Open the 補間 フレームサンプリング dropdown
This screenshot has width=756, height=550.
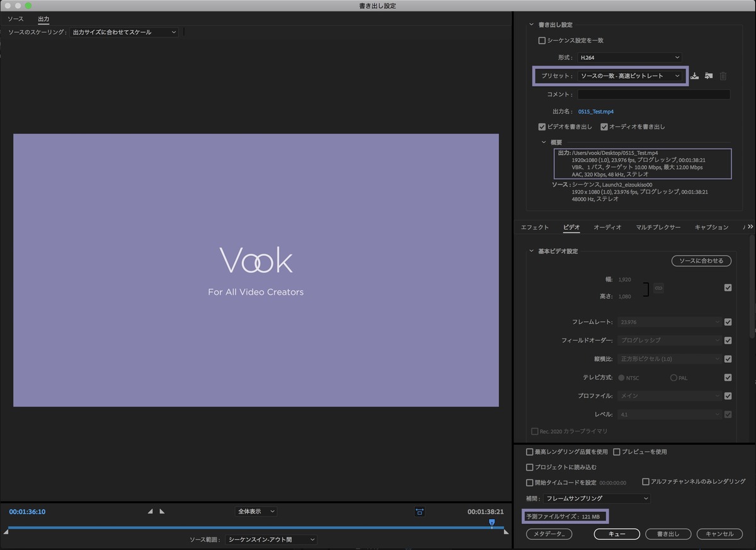(597, 498)
